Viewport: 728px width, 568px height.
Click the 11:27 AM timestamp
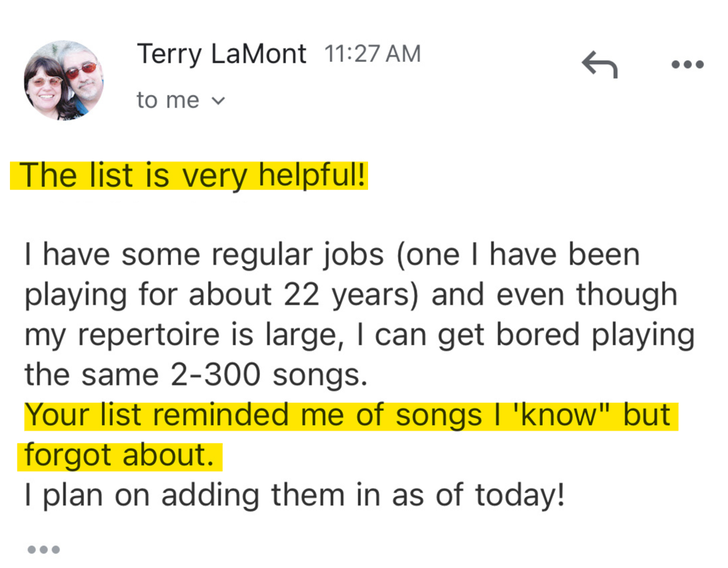tap(372, 54)
